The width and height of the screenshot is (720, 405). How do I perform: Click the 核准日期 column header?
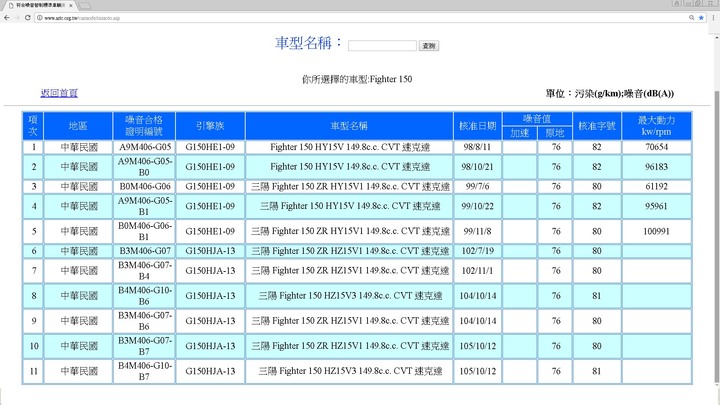coord(478,125)
